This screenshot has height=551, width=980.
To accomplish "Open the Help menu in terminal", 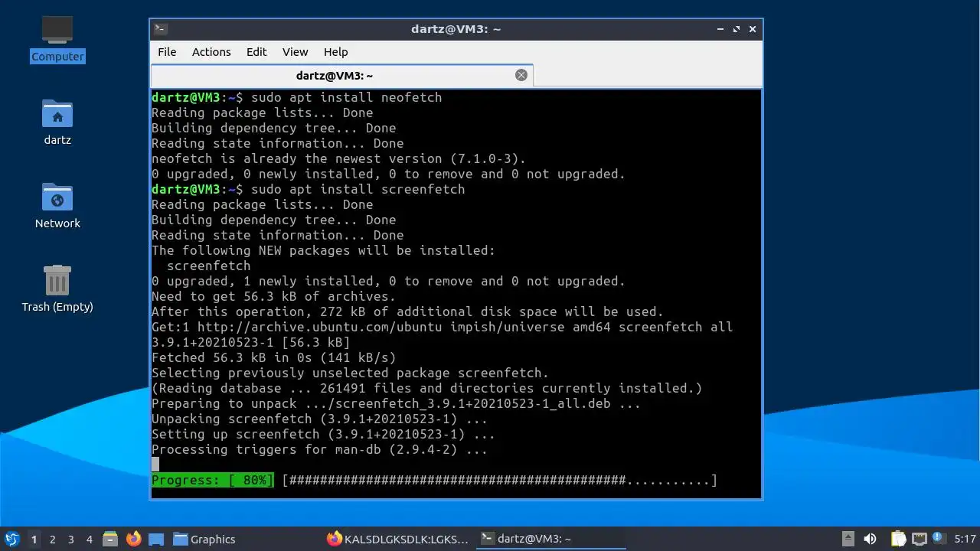I will (x=335, y=52).
